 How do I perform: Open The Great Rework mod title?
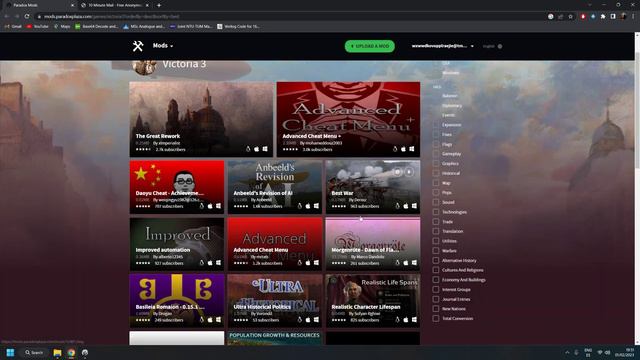tap(158, 136)
